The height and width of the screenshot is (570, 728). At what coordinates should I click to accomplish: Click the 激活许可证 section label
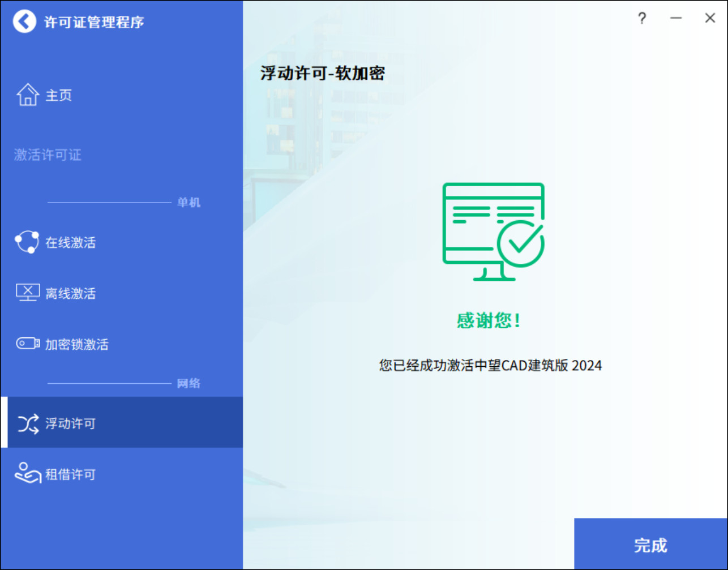point(48,155)
